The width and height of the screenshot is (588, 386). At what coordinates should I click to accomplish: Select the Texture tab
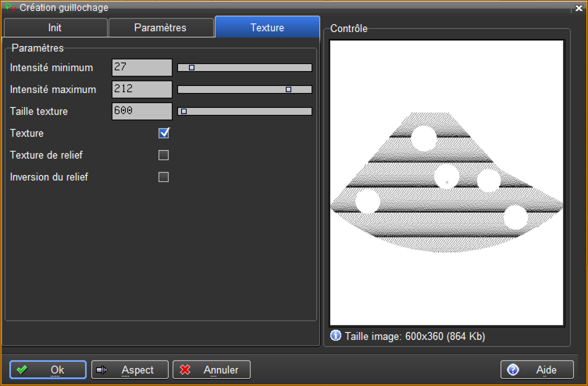tap(267, 27)
